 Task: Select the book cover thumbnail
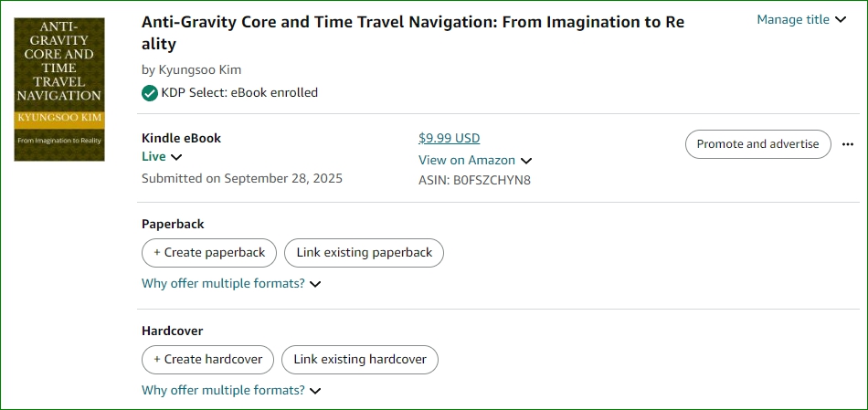[59, 88]
